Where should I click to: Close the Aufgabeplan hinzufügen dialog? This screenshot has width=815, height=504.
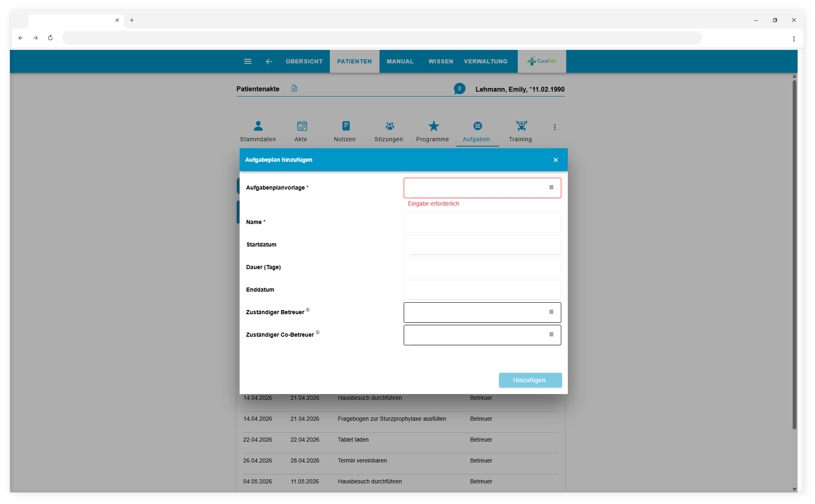(x=555, y=160)
